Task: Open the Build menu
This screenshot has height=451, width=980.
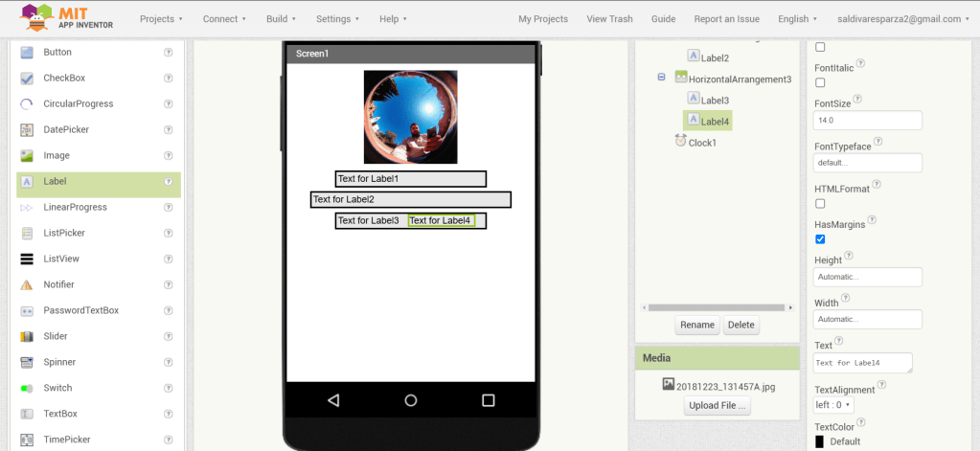Action: pyautogui.click(x=281, y=19)
